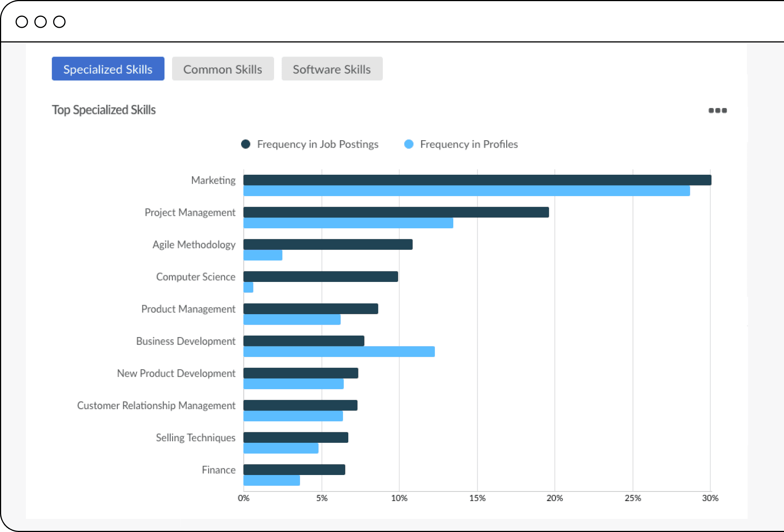Click the 15% x-axis tick label
The image size is (784, 532).
click(x=477, y=498)
